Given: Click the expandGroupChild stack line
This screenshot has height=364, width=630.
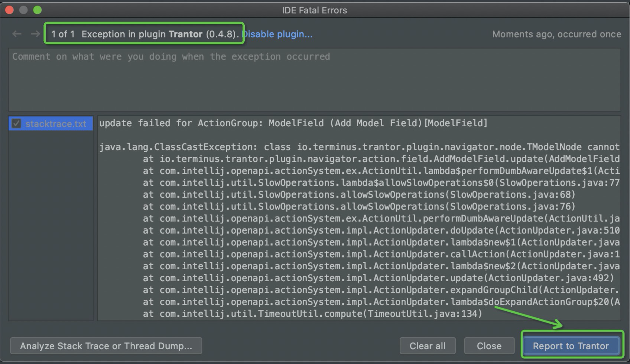Looking at the screenshot, I should coord(381,290).
